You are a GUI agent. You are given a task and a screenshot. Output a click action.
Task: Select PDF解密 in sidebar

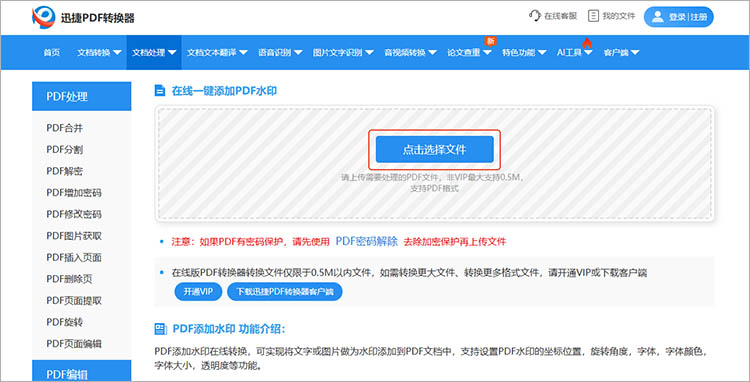click(x=65, y=171)
